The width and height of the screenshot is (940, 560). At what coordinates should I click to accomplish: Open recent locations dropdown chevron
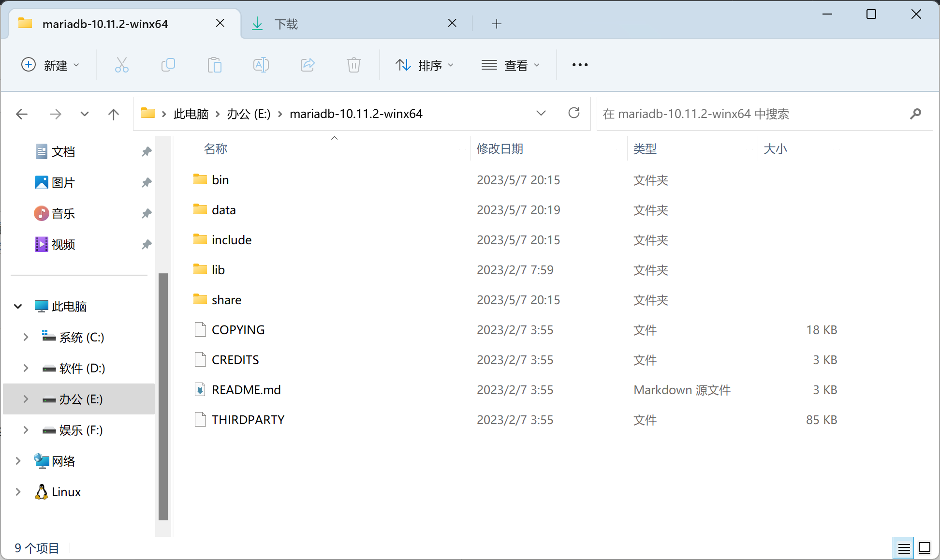85,114
